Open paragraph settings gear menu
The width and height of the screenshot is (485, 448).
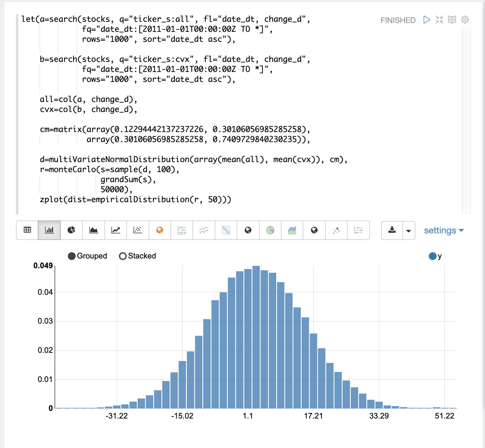coord(465,20)
